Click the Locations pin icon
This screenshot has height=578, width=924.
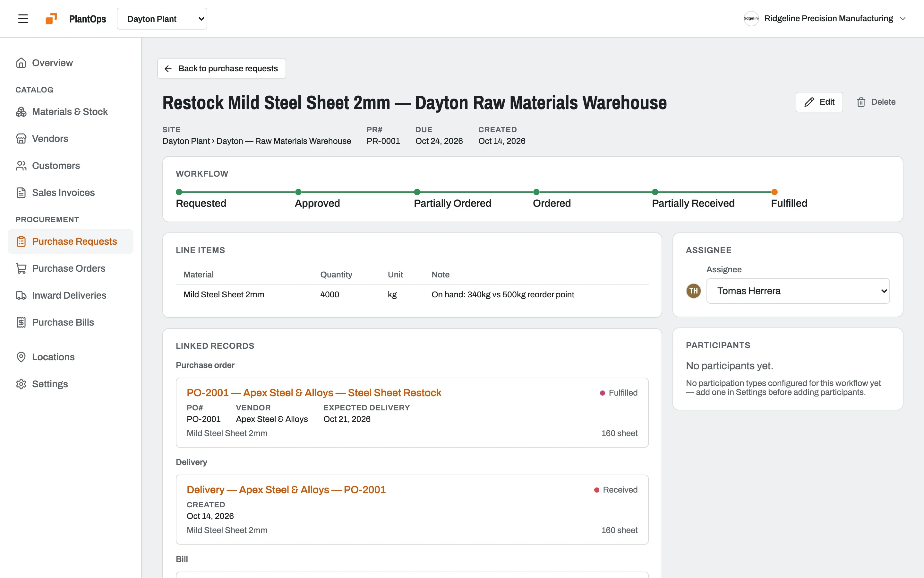[x=21, y=357]
